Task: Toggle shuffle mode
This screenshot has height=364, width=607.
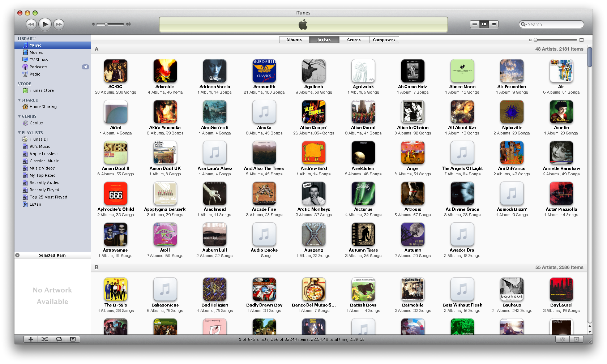Action: pyautogui.click(x=44, y=339)
